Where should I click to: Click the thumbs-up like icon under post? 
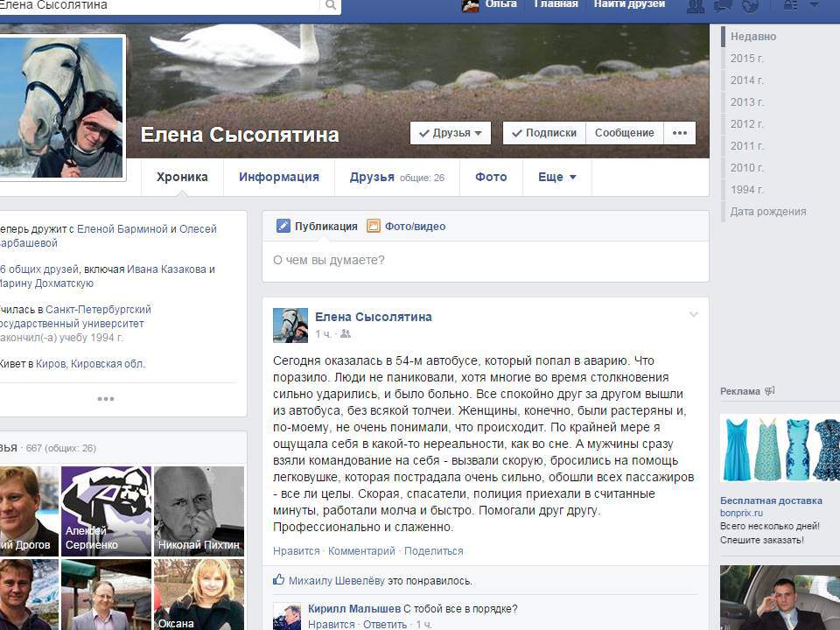pos(279,579)
